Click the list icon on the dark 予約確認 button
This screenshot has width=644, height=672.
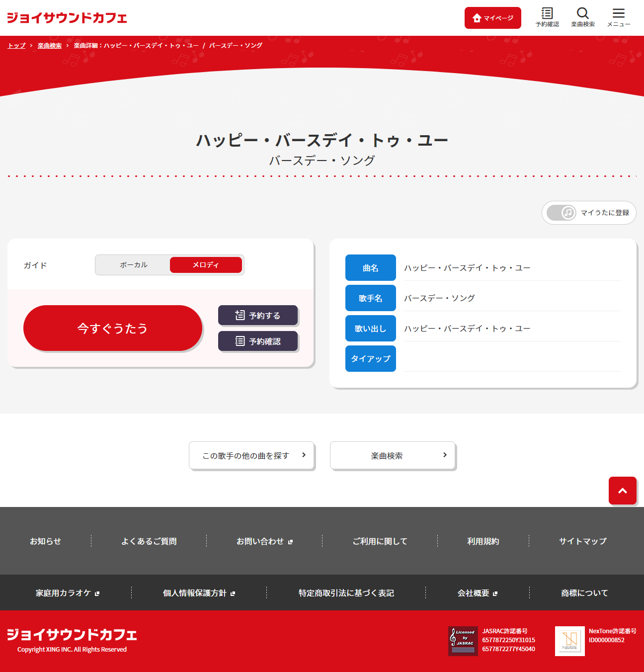click(240, 341)
